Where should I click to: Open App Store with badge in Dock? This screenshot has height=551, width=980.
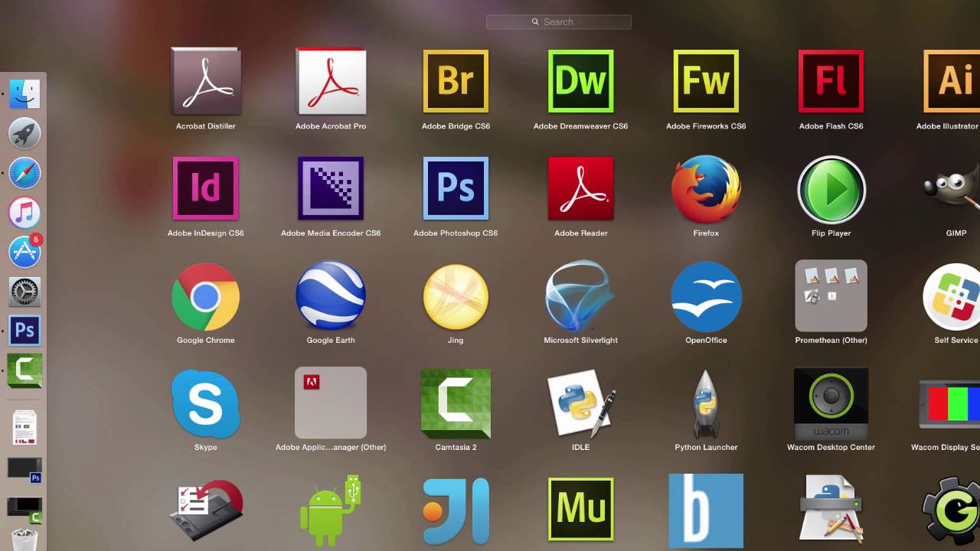(x=24, y=252)
